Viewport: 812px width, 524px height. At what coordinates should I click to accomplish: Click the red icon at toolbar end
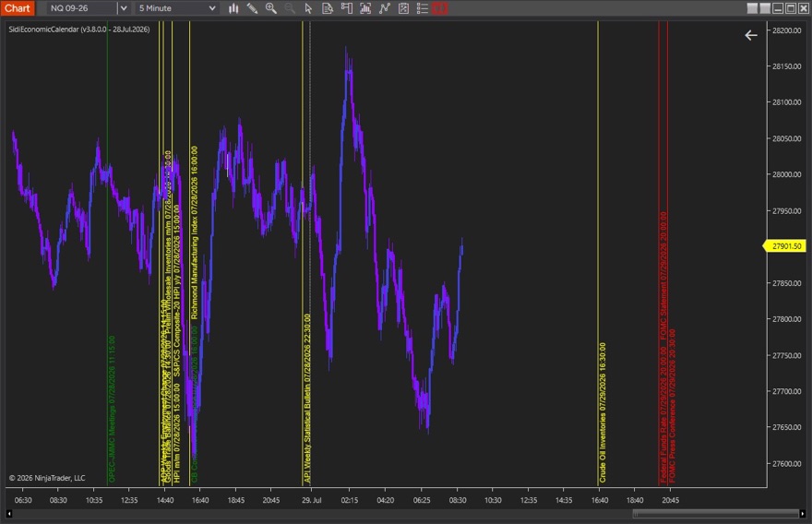click(439, 8)
